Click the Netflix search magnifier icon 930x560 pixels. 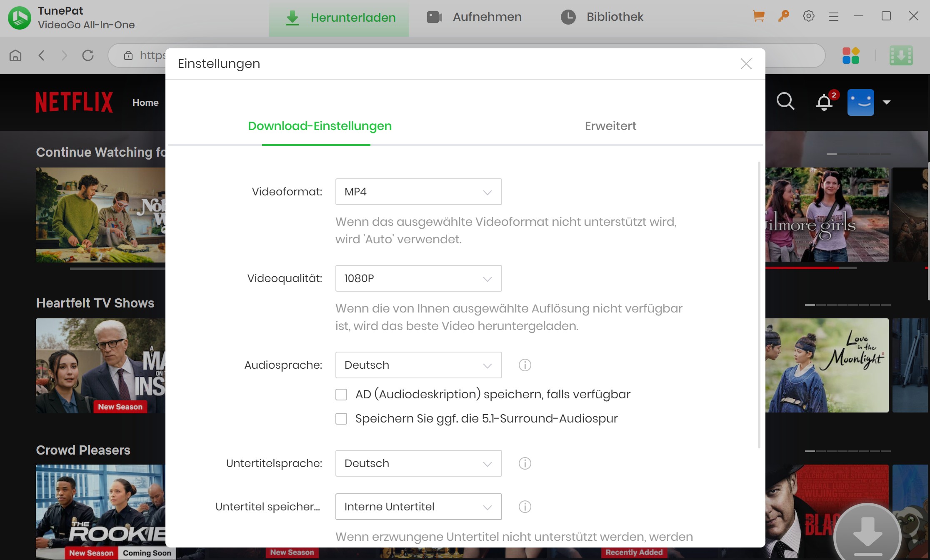785,101
